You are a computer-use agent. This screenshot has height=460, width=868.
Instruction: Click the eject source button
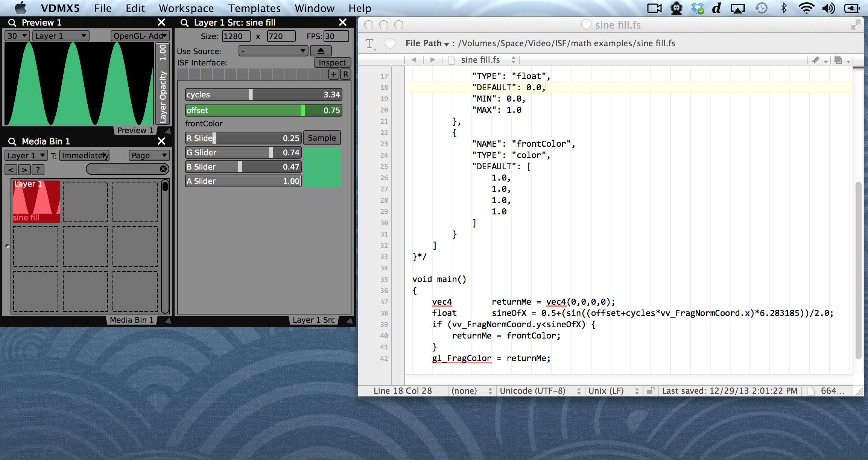click(321, 50)
